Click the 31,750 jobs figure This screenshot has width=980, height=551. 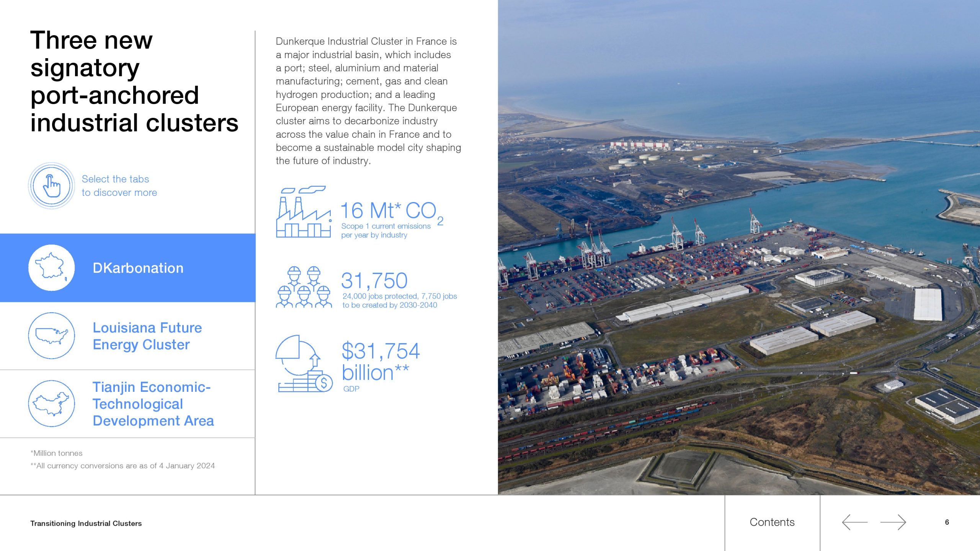374,281
